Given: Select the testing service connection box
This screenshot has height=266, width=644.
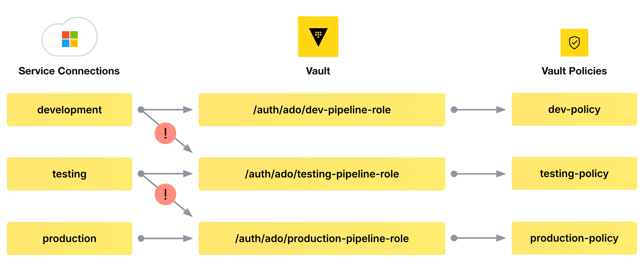Looking at the screenshot, I should (69, 174).
